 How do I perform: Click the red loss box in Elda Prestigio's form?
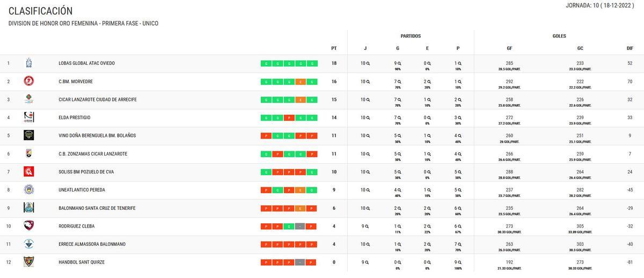click(289, 118)
